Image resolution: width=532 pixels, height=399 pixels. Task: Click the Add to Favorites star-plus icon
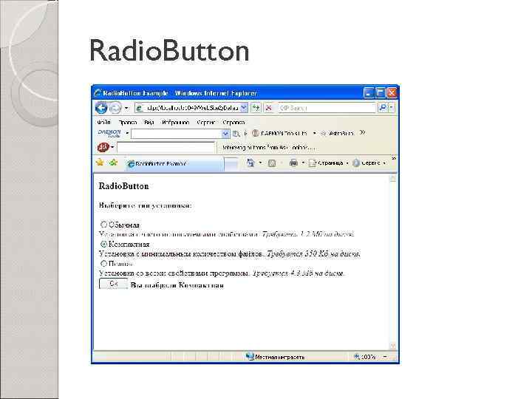[x=113, y=163]
